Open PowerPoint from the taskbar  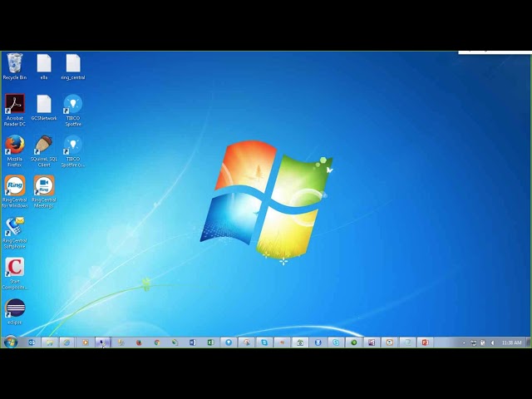[x=425, y=342]
